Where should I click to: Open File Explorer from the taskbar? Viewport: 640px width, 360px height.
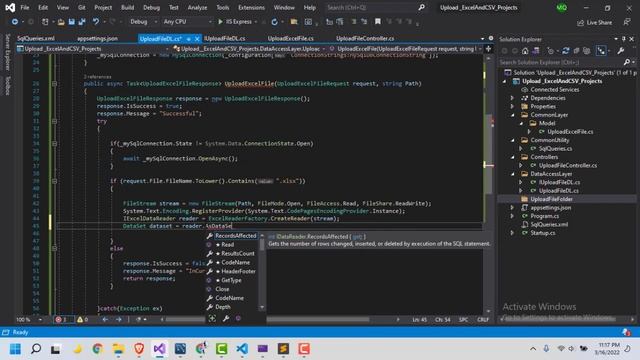pyautogui.click(x=118, y=349)
